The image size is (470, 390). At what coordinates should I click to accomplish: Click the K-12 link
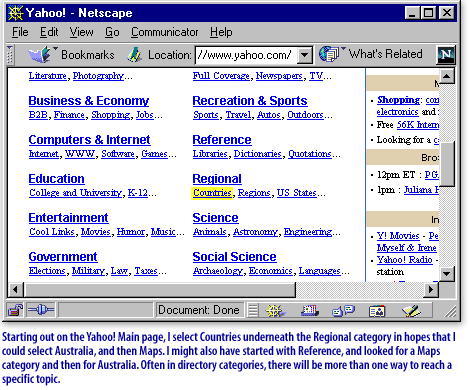click(x=138, y=193)
